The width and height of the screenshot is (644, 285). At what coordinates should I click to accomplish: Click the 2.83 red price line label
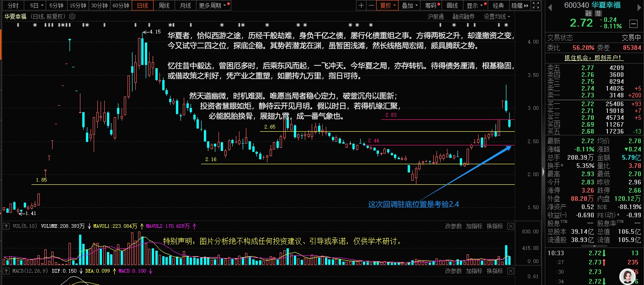click(x=391, y=116)
